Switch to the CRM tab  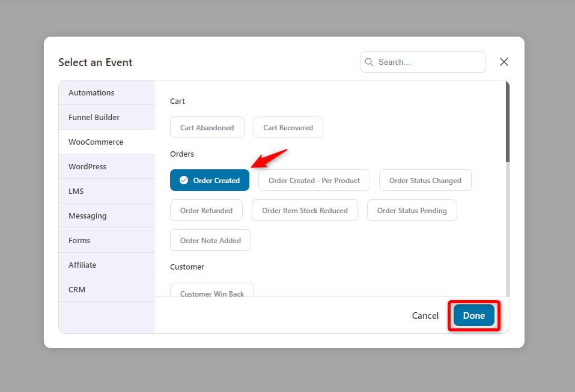[x=107, y=289]
